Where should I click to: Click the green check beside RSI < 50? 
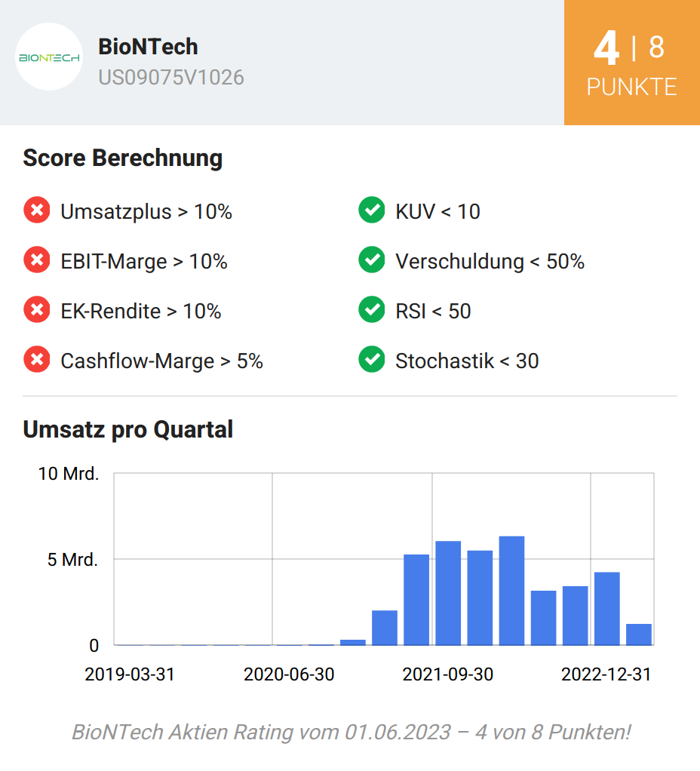pyautogui.click(x=372, y=310)
